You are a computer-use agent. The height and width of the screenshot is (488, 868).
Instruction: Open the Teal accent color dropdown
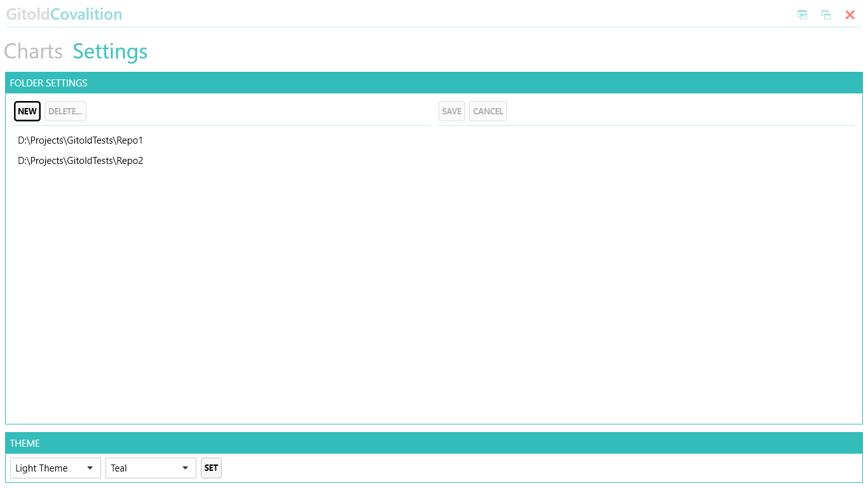coord(151,468)
